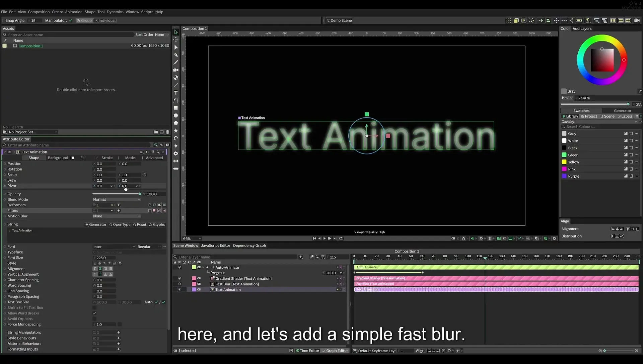
Task: Adjust the Opacity slider
Action: [x=117, y=194]
